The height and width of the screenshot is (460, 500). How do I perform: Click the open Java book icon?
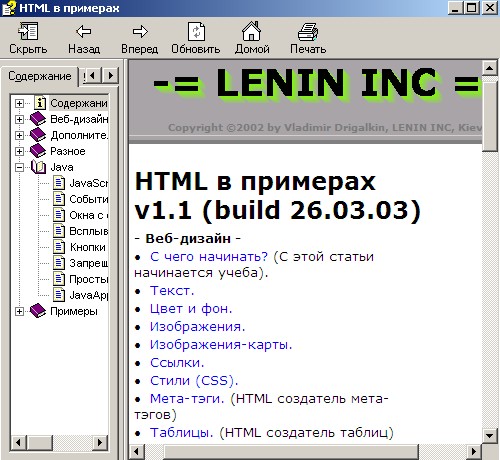(38, 167)
